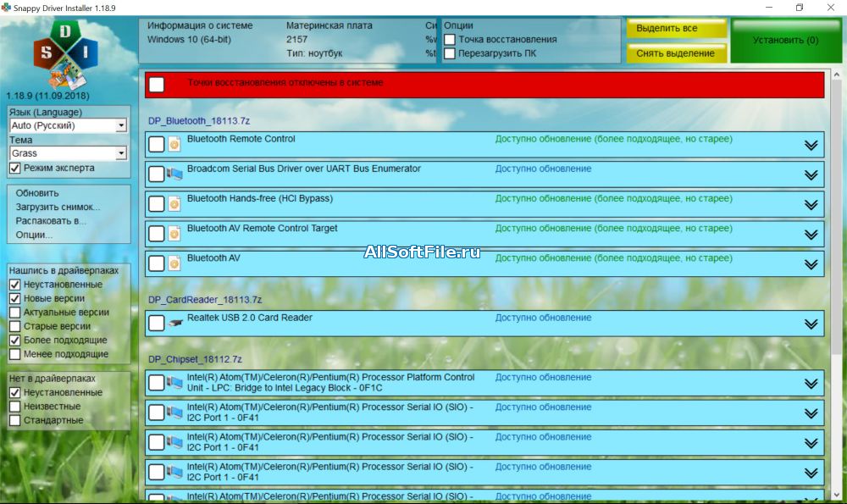The width and height of the screenshot is (847, 504).
Task: Click the green Установить (0) button
Action: pos(785,41)
